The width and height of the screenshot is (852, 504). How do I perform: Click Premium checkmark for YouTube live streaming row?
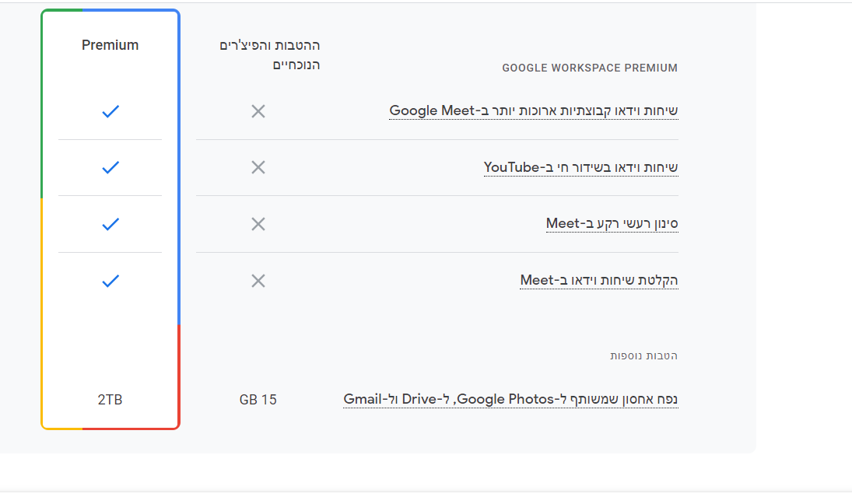pyautogui.click(x=110, y=167)
